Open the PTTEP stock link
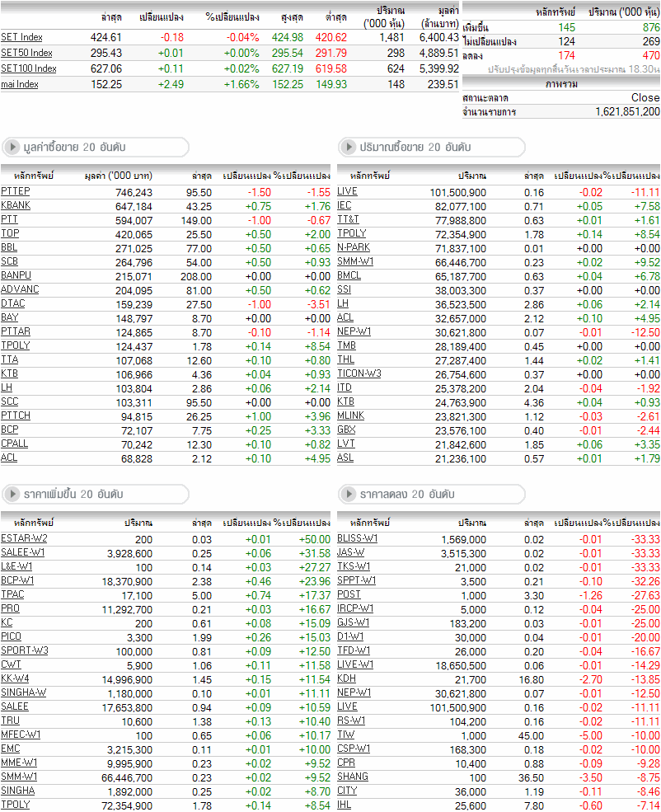 [16, 191]
